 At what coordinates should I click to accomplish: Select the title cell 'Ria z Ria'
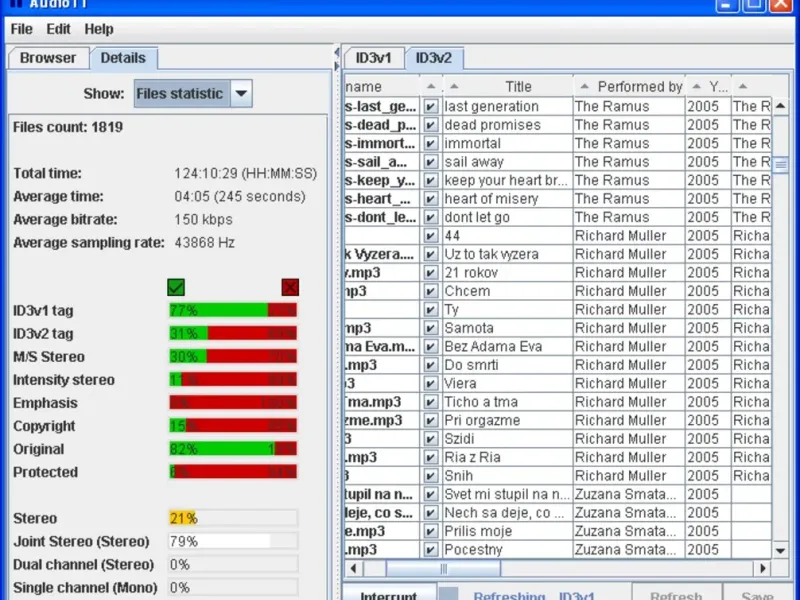coord(508,457)
